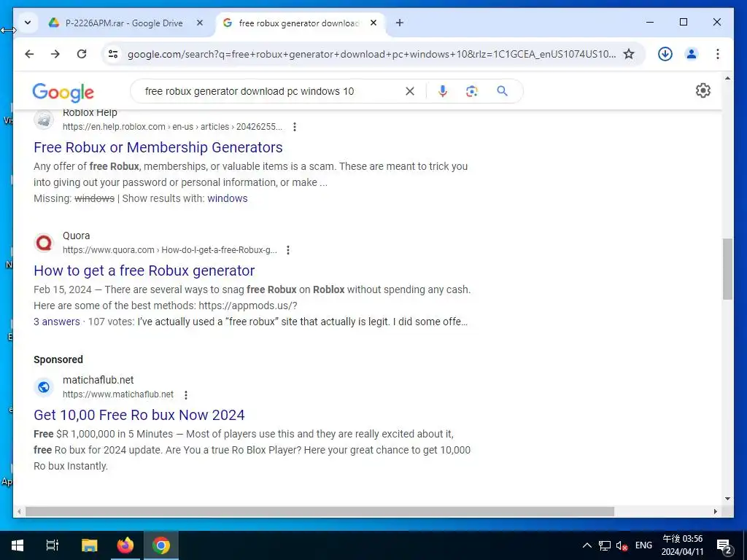The height and width of the screenshot is (560, 747).
Task: Click the Quora site name
Action: pos(76,236)
